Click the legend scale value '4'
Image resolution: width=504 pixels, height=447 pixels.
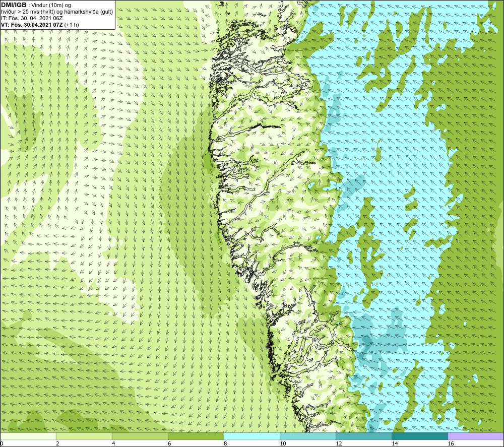pyautogui.click(x=113, y=443)
